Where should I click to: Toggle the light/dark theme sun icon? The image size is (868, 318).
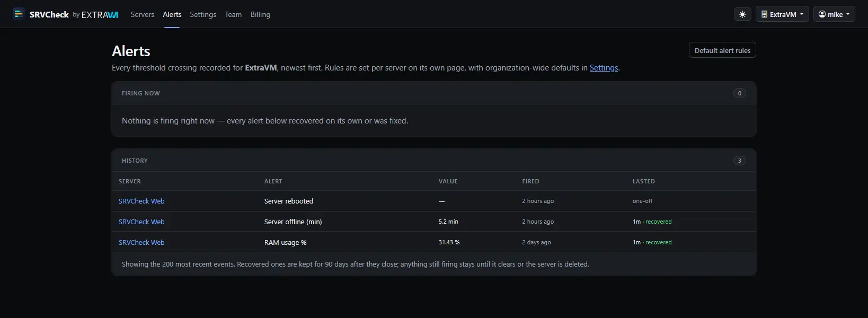(742, 14)
